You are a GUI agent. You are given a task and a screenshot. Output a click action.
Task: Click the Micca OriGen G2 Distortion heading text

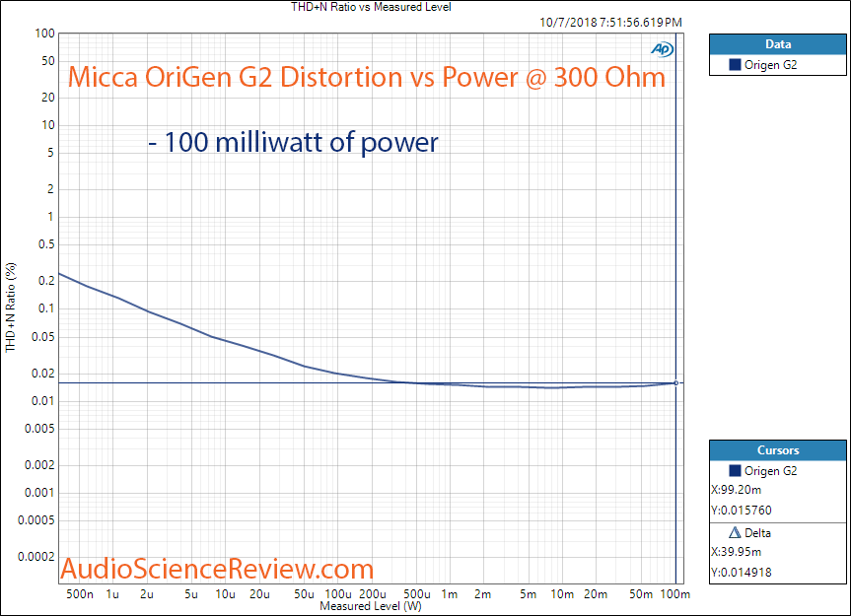[x=367, y=77]
